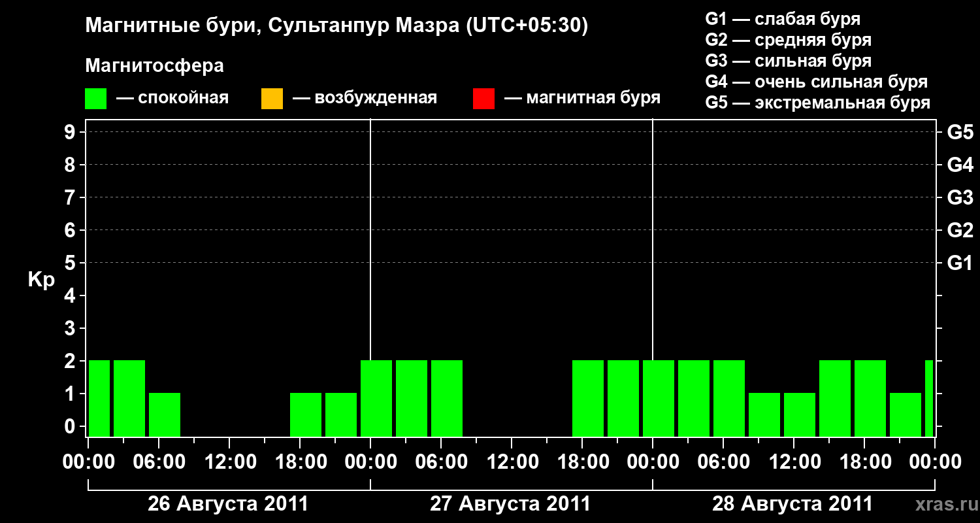Click the Kp 2 bar at 06:00 on 27 Августа
This screenshot has width=980, height=523.
[x=447, y=398]
